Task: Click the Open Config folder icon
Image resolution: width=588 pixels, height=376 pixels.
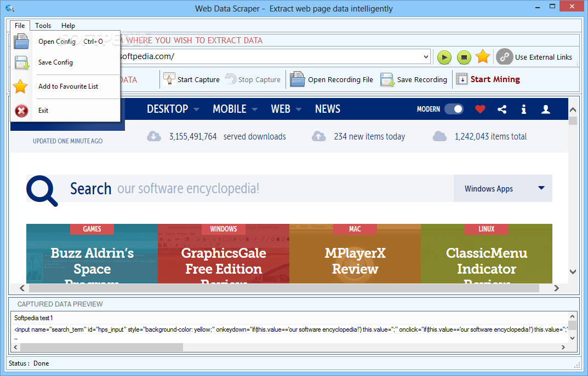Action: pos(21,41)
